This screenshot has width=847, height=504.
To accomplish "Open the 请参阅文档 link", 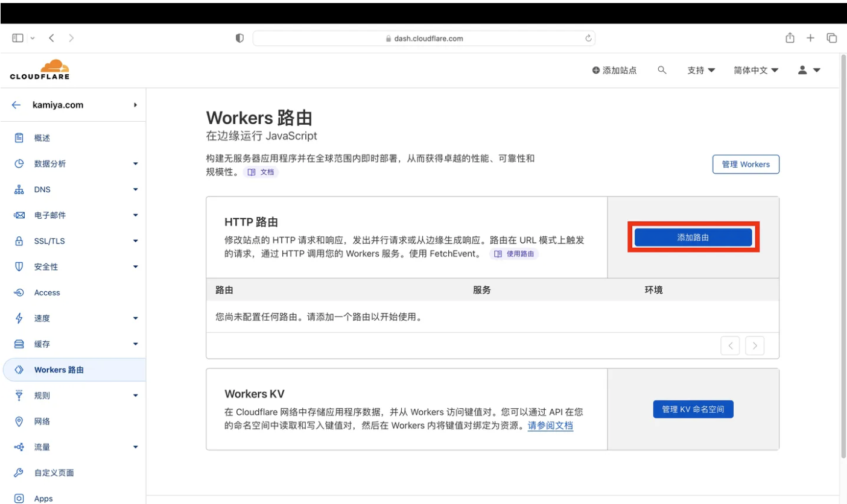I will coord(550,426).
